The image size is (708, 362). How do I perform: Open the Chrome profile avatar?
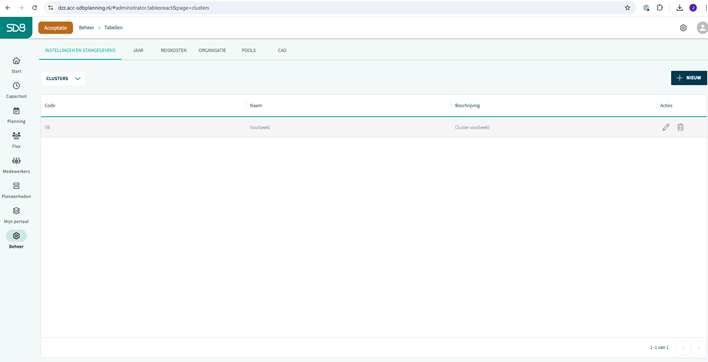tap(693, 8)
